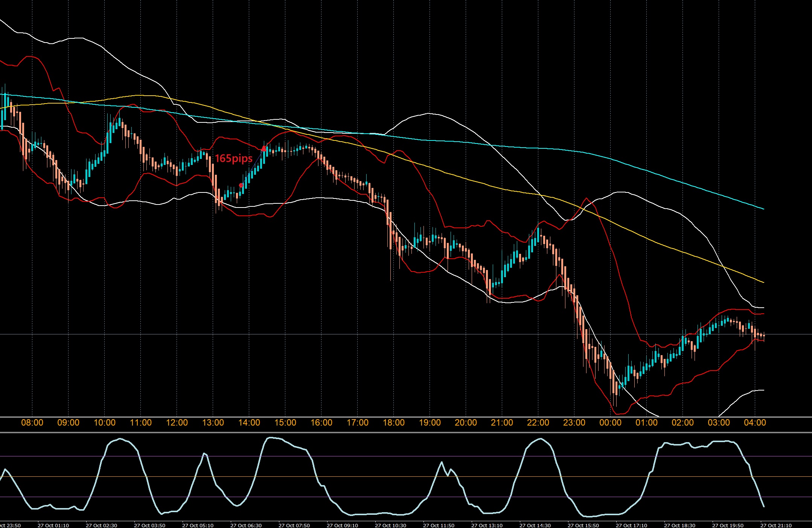Click the 10:00 time axis label
812x528 pixels.
click(x=104, y=423)
